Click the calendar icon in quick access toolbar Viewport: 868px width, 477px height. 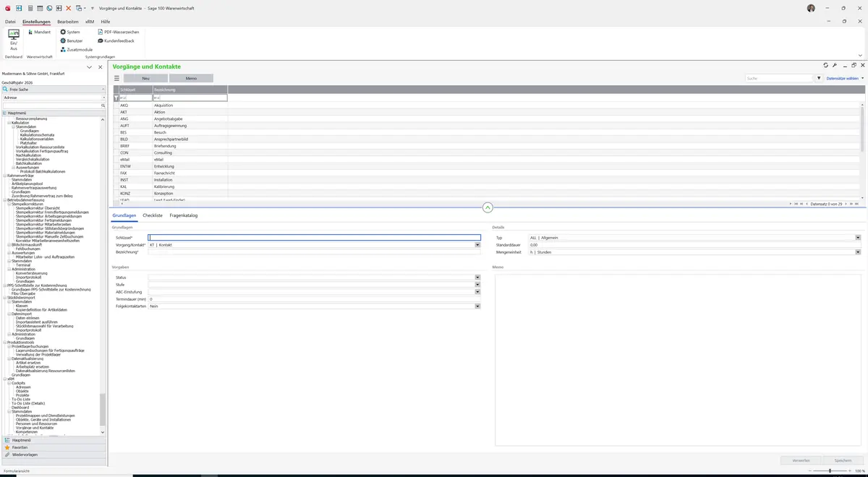pyautogui.click(x=39, y=8)
